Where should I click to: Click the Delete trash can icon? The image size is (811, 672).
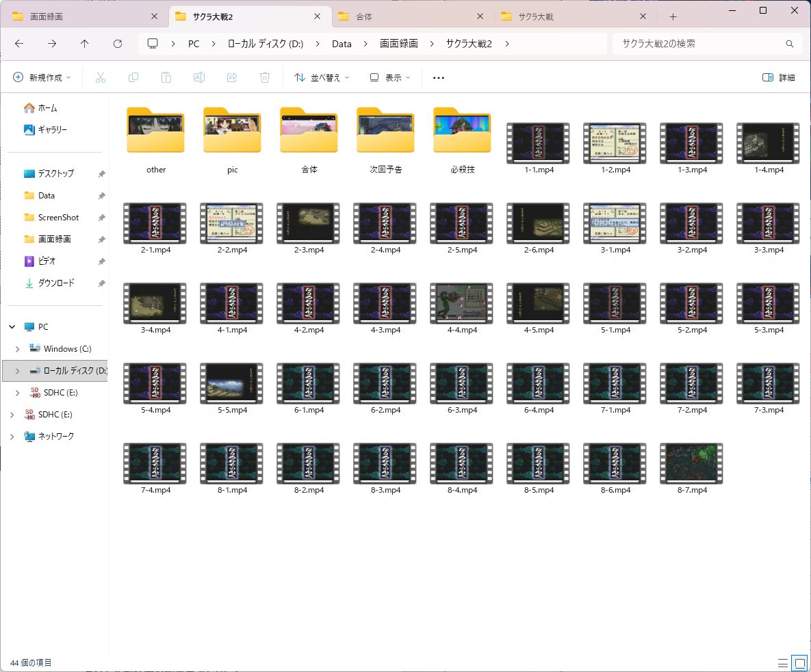pyautogui.click(x=265, y=77)
